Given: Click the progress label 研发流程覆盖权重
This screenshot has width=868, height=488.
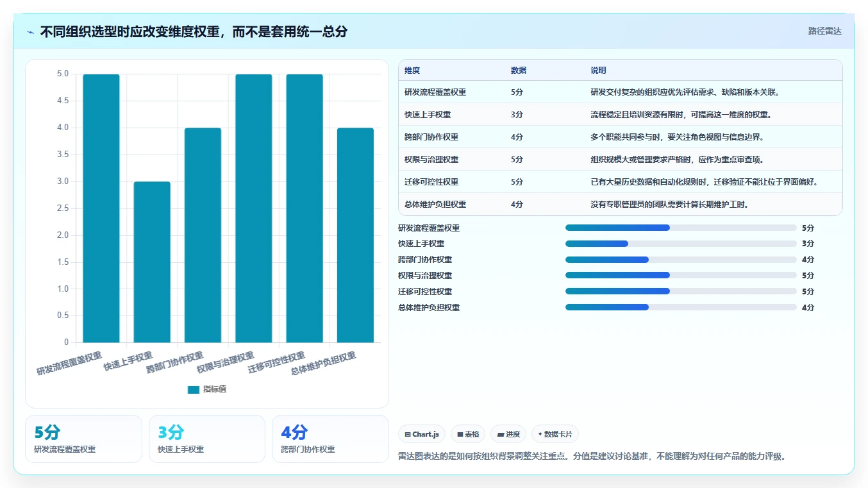Looking at the screenshot, I should tap(429, 228).
